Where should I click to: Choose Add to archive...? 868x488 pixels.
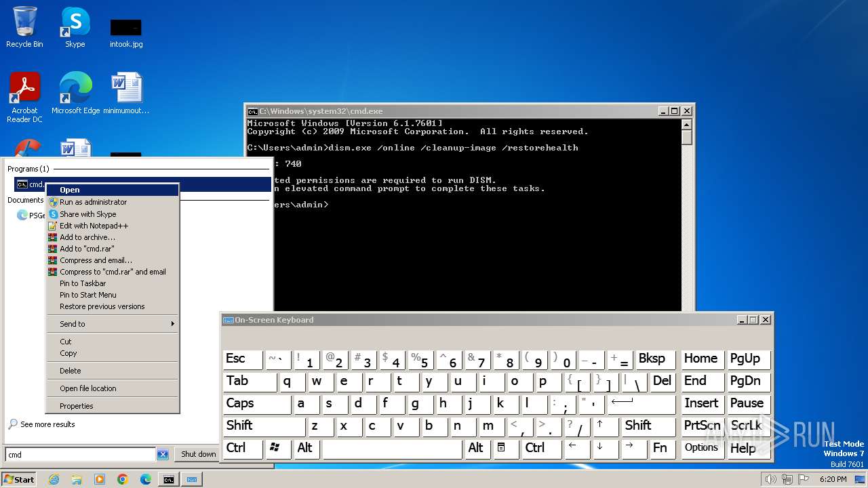tap(112, 237)
